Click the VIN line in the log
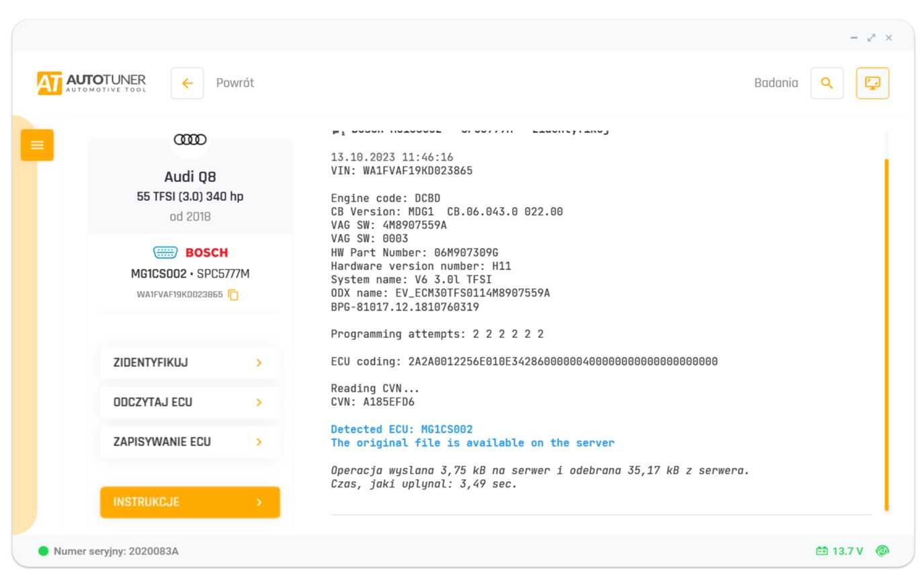Viewport: 924px width, 588px height. point(402,171)
